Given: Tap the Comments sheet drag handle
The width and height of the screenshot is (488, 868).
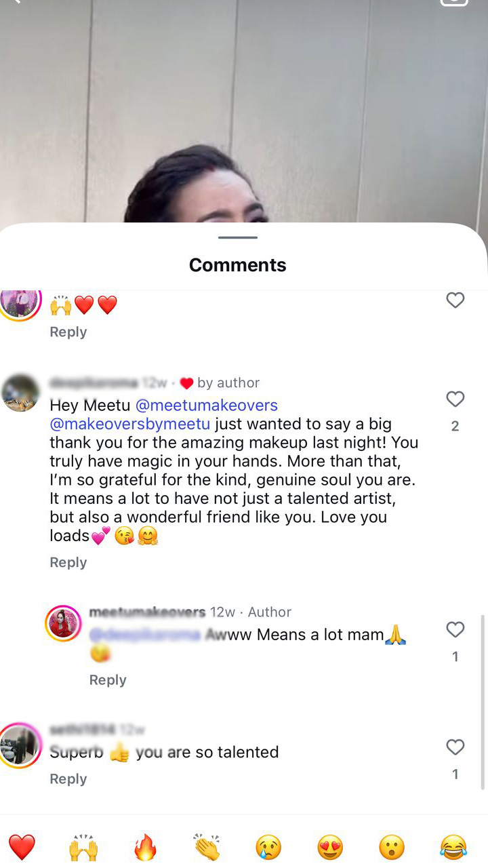Looking at the screenshot, I should pos(238,237).
